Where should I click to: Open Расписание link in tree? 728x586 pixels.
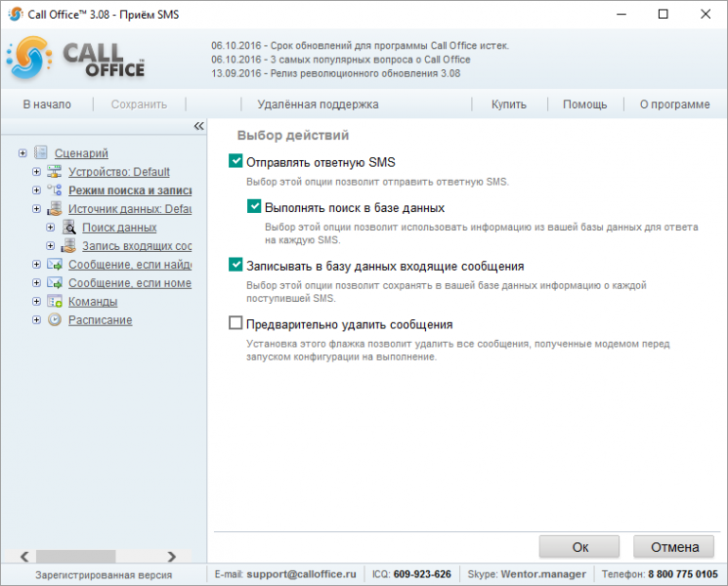pyautogui.click(x=101, y=320)
